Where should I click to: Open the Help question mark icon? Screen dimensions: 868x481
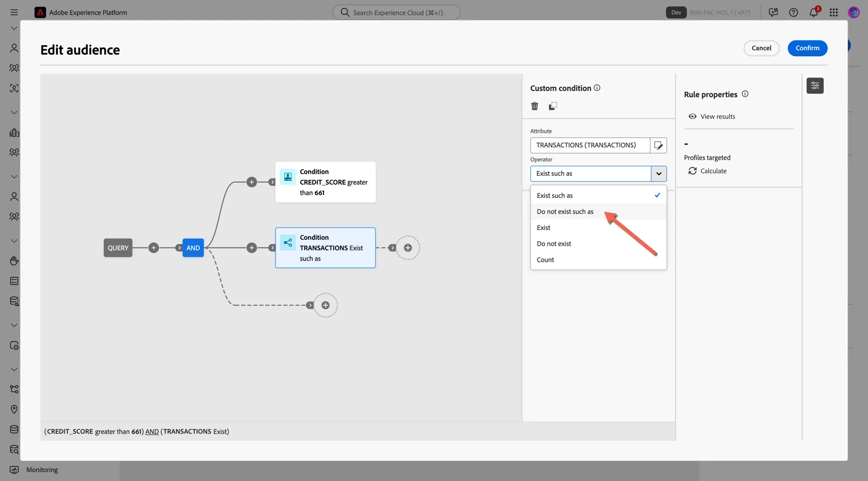tap(794, 12)
